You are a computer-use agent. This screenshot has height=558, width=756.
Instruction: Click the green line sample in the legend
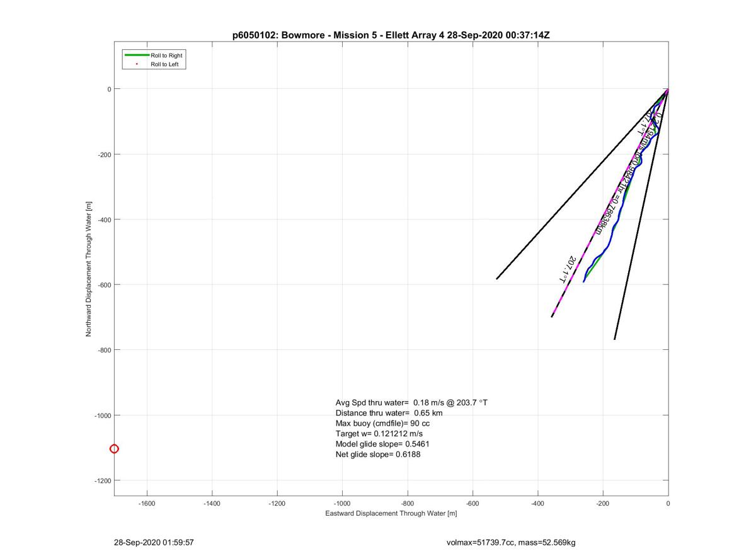137,55
